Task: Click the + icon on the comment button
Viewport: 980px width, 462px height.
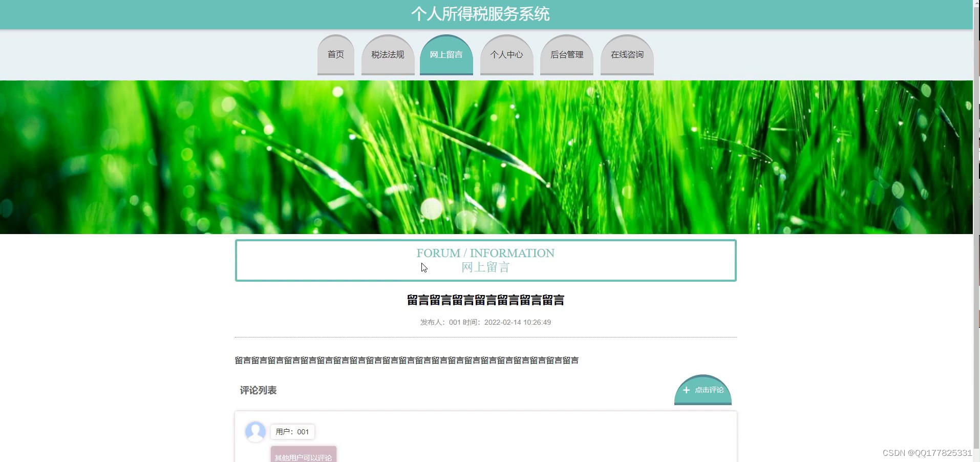Action: coord(686,390)
